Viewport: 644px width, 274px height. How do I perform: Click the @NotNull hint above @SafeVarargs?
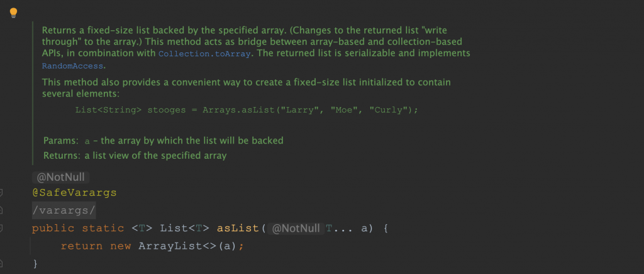60,178
